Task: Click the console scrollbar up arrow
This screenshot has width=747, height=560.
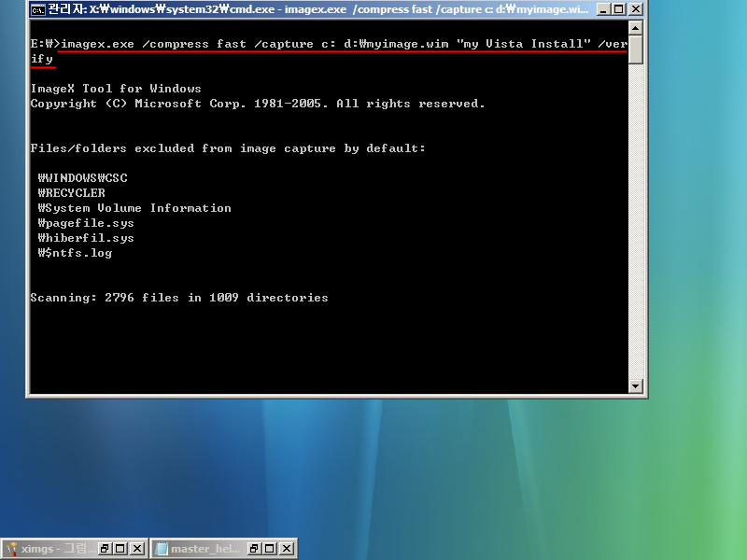Action: [x=636, y=28]
